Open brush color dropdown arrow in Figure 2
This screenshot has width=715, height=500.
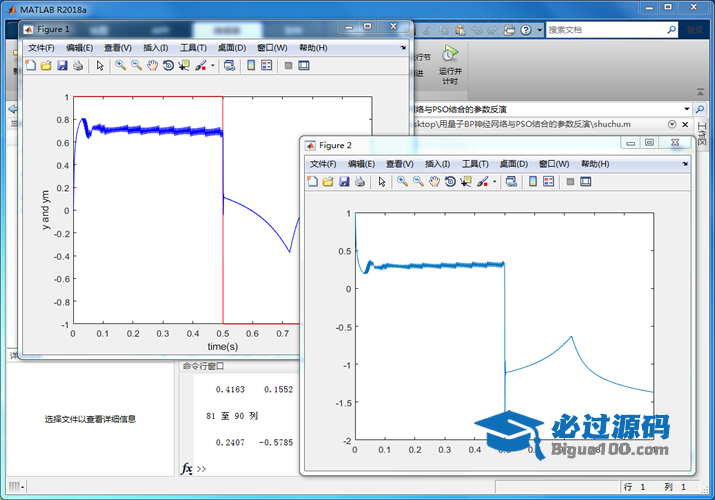click(494, 182)
